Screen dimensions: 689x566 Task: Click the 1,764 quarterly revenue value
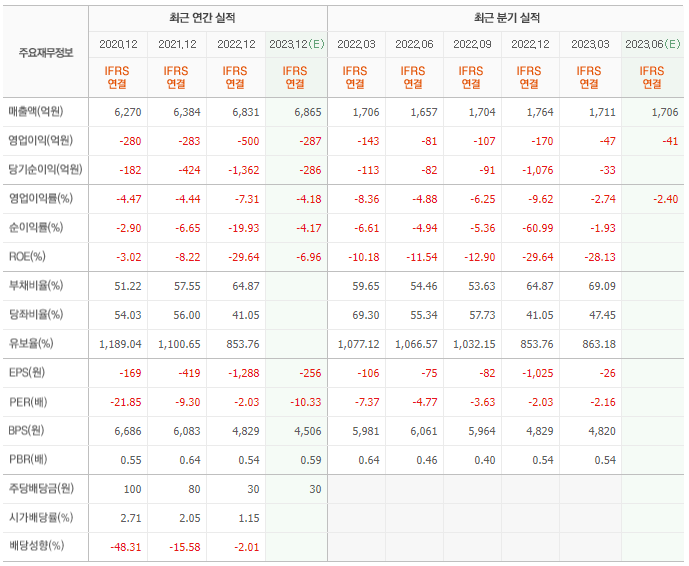[540, 112]
